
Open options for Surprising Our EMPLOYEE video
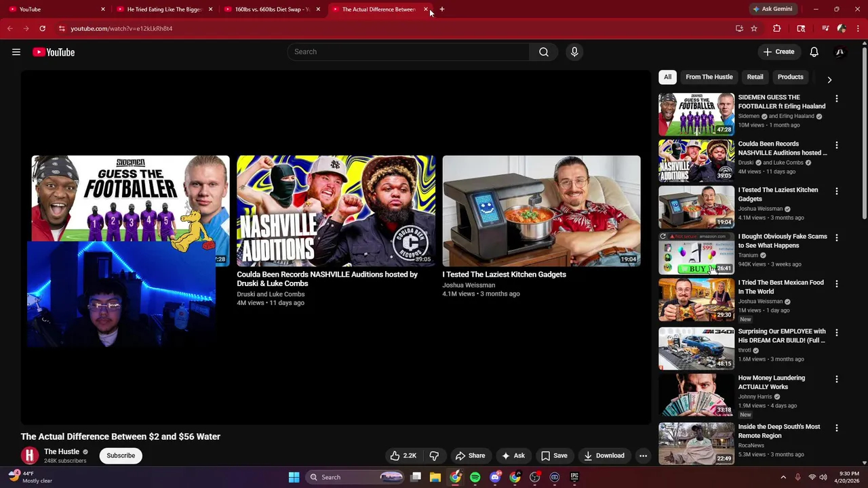[x=837, y=333]
